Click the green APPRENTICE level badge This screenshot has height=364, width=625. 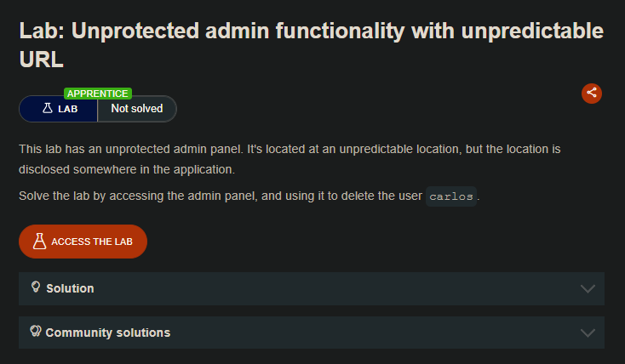point(97,94)
